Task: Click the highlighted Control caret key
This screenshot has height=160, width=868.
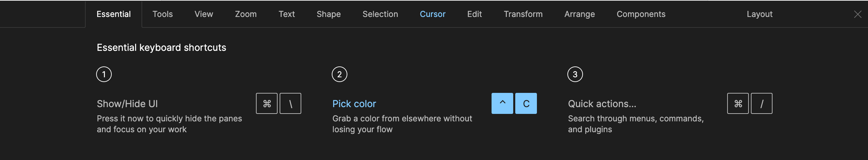Action: [x=502, y=103]
